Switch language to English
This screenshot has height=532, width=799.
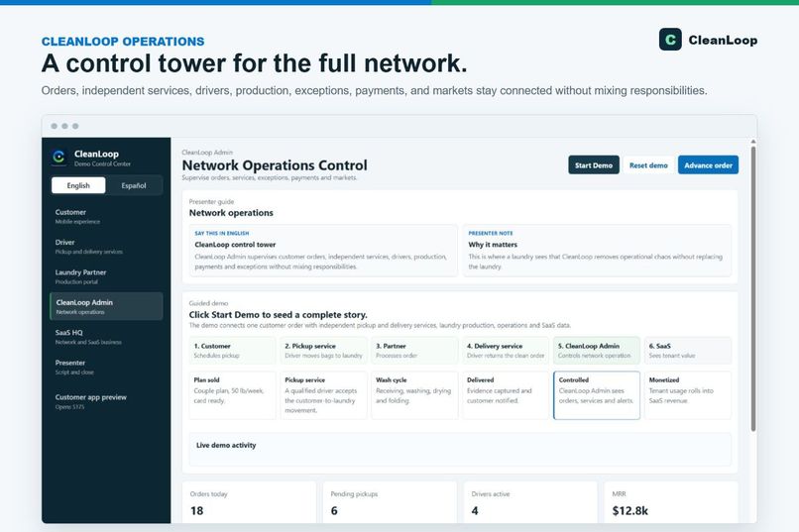coord(78,185)
